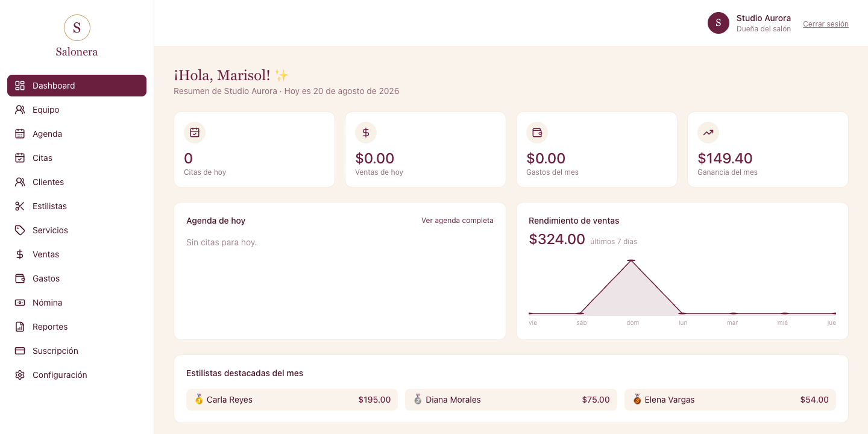Click the Servicios tag icon
The height and width of the screenshot is (434, 868).
pyautogui.click(x=20, y=230)
